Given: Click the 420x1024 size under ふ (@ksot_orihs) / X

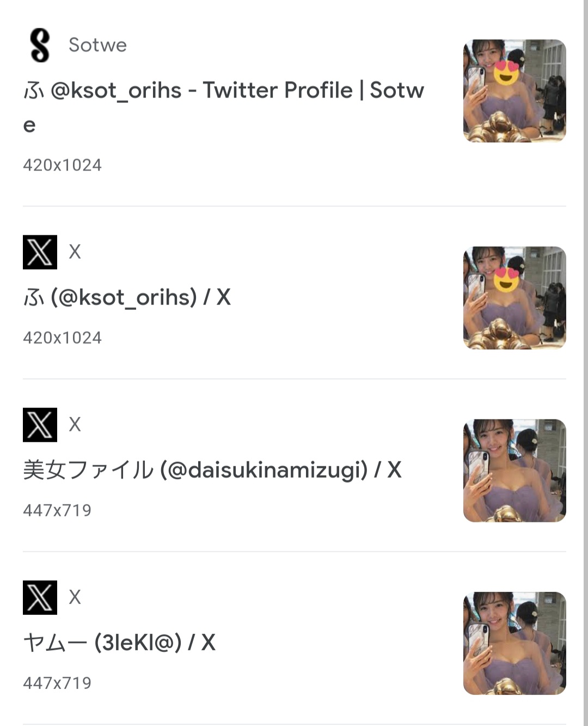Looking at the screenshot, I should point(62,338).
